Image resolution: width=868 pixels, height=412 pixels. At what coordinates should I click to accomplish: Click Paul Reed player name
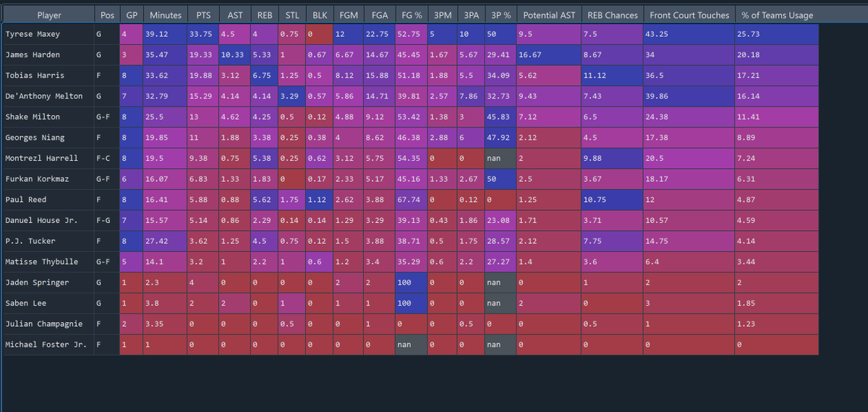(x=49, y=200)
